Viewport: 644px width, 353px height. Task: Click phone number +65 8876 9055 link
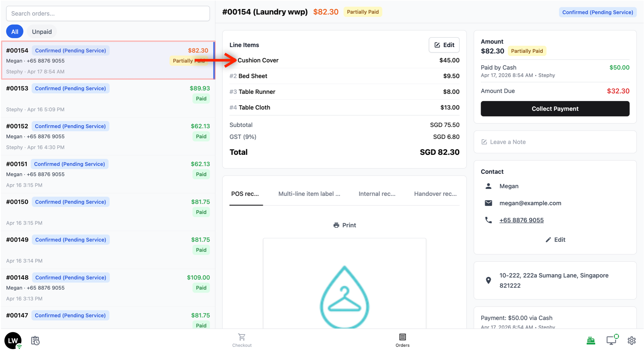pyautogui.click(x=521, y=220)
